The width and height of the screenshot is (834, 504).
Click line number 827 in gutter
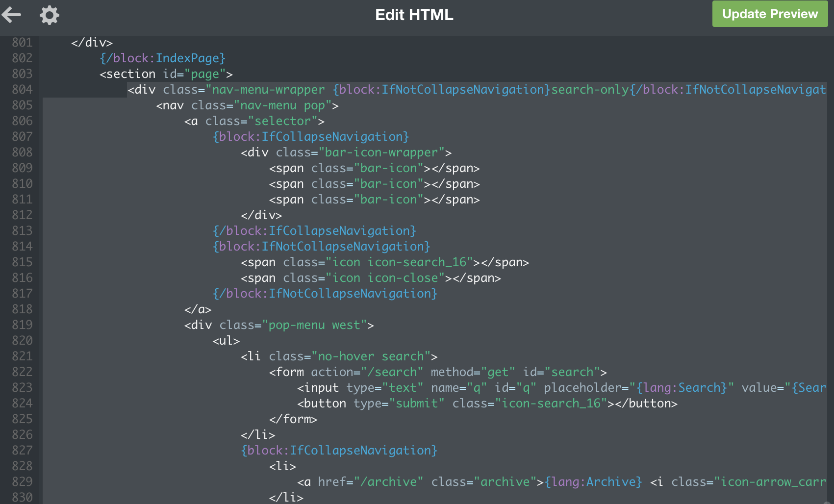22,451
